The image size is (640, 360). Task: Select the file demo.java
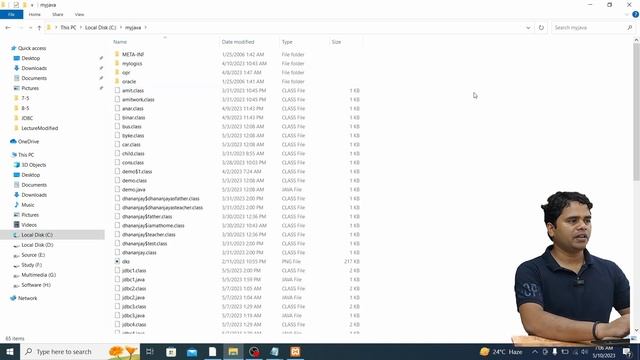coord(133,189)
